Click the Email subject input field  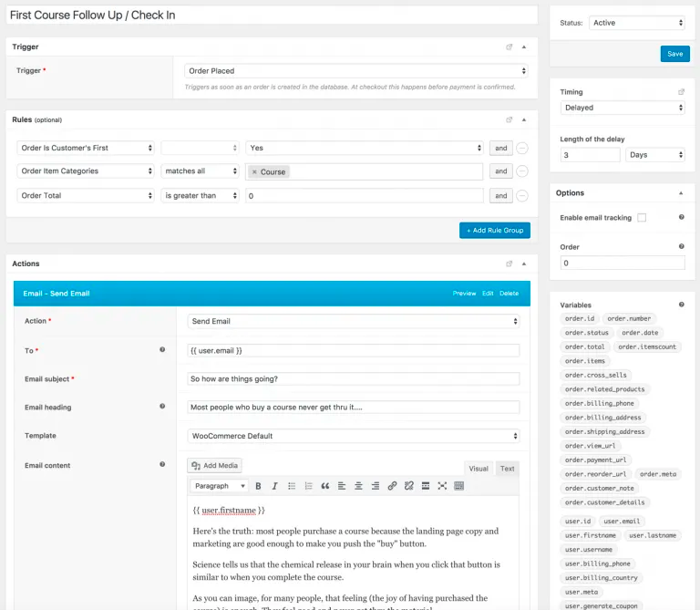coord(353,378)
